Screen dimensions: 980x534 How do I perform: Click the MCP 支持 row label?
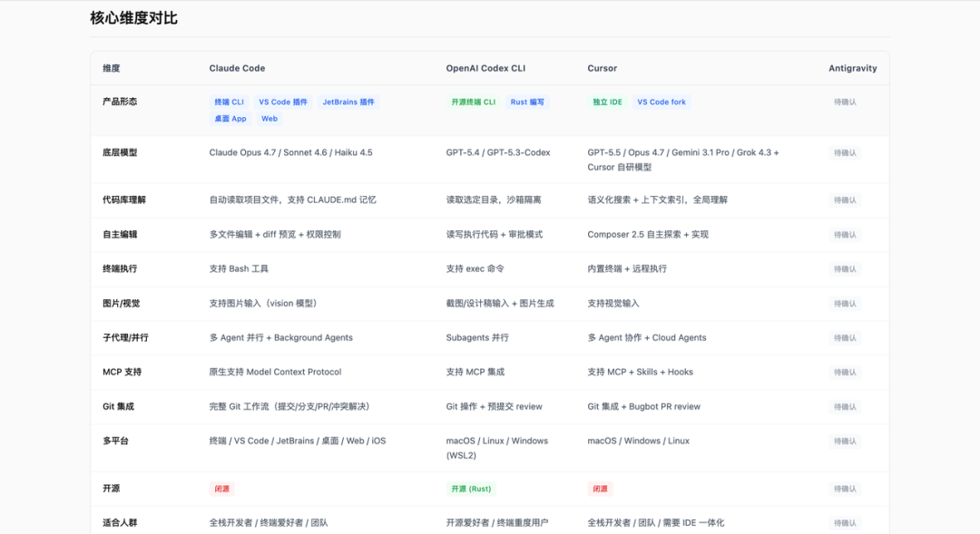[x=122, y=372]
